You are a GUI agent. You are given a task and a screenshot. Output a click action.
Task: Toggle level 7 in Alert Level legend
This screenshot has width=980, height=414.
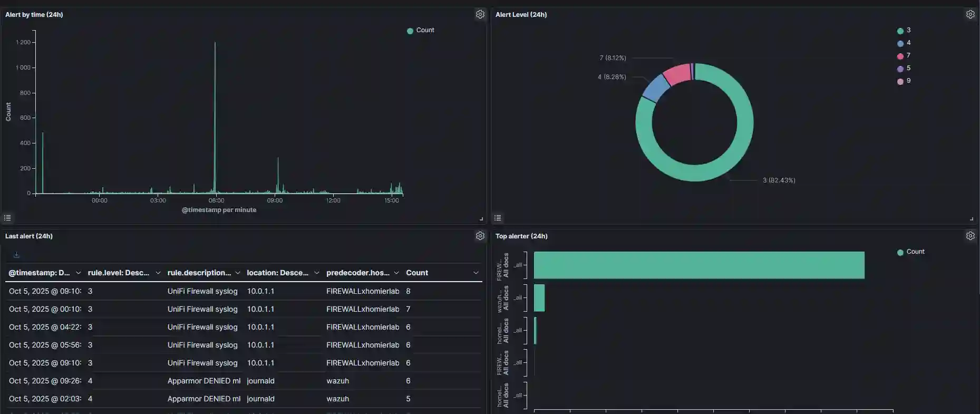(x=904, y=55)
